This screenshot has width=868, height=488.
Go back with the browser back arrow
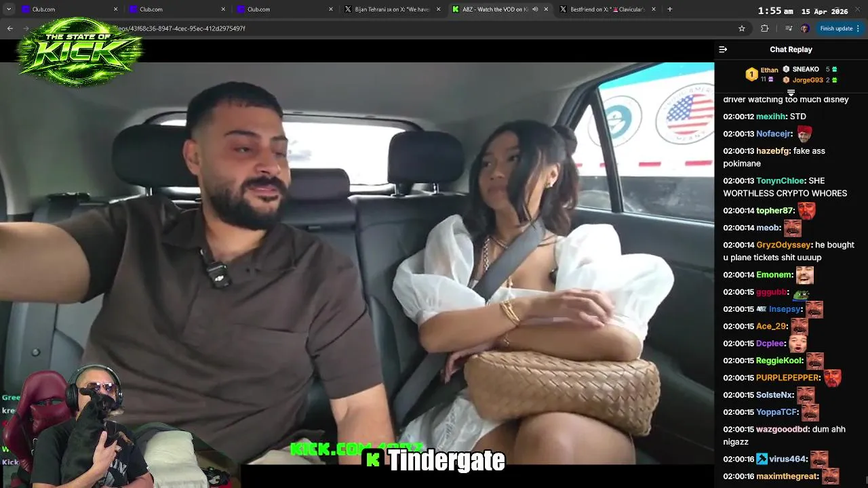[x=10, y=28]
